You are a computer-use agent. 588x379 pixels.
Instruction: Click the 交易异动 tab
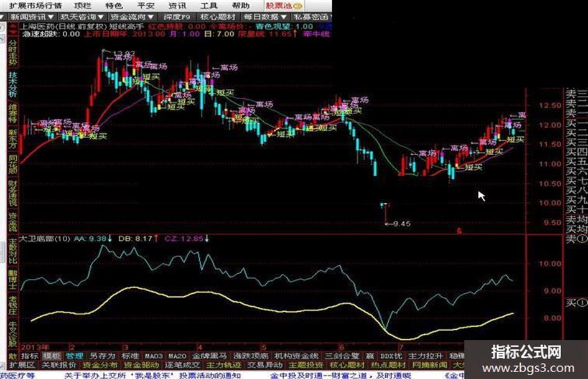pos(264,365)
